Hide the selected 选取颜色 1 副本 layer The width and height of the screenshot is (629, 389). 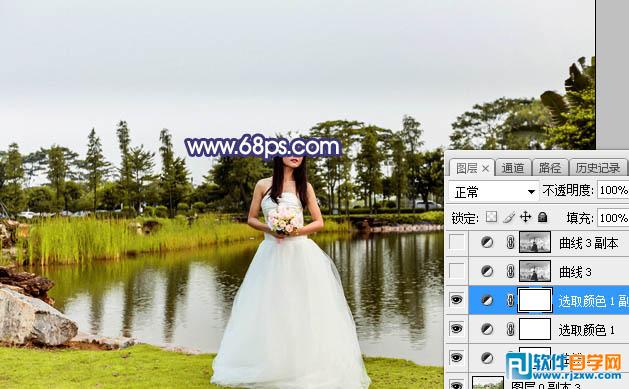tap(457, 300)
